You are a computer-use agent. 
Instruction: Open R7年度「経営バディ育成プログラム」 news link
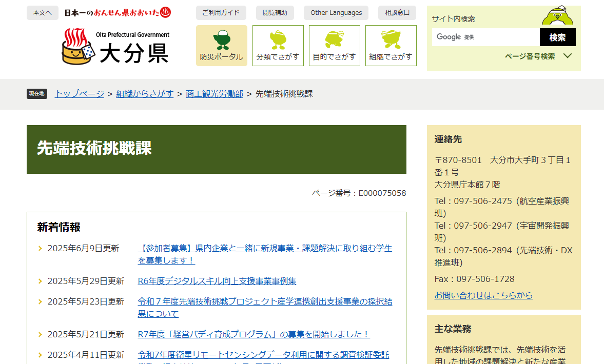[254, 334]
